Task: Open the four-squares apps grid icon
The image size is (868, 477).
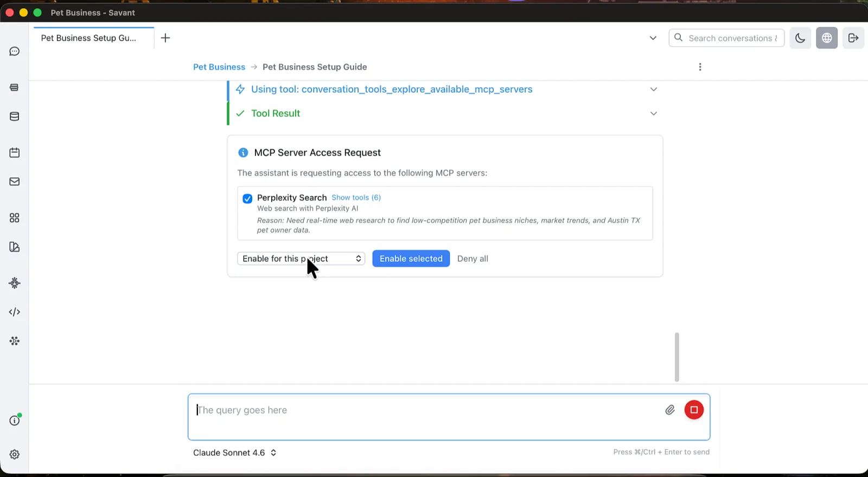Action: point(15,217)
